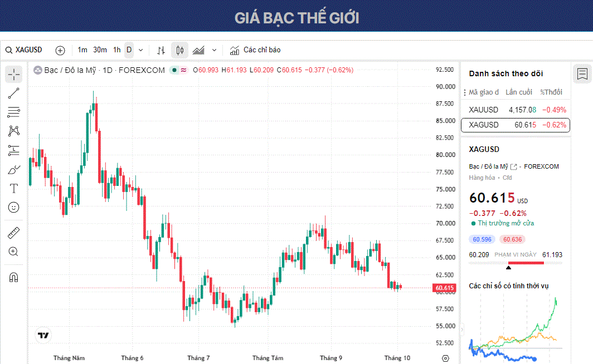
Task: Sort watchlist by Lần cuối column
Action: (519, 92)
